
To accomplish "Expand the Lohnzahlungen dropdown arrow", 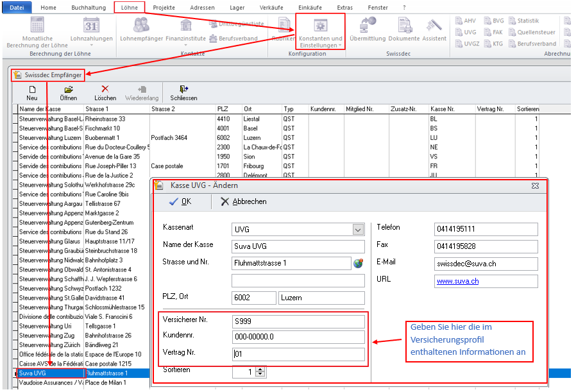I will (x=92, y=45).
